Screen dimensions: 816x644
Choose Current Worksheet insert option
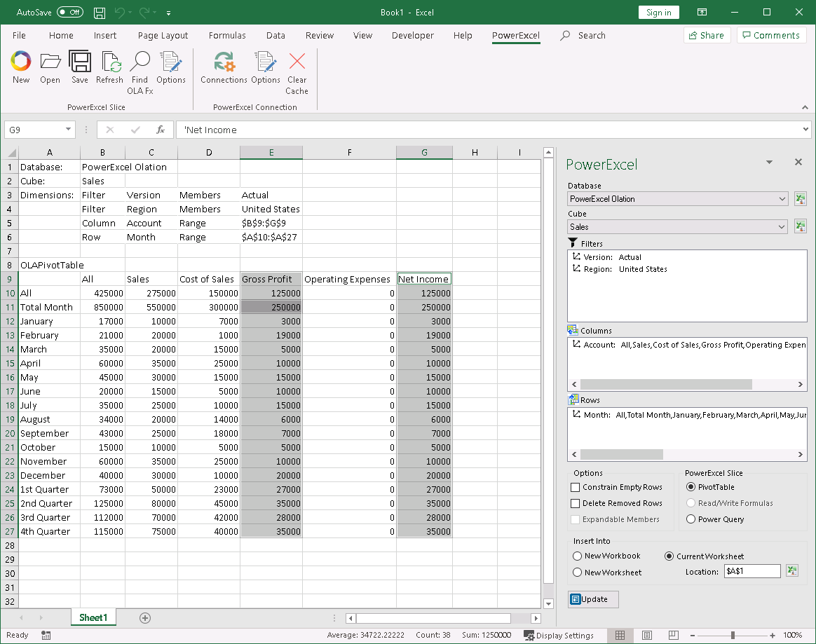[669, 556]
